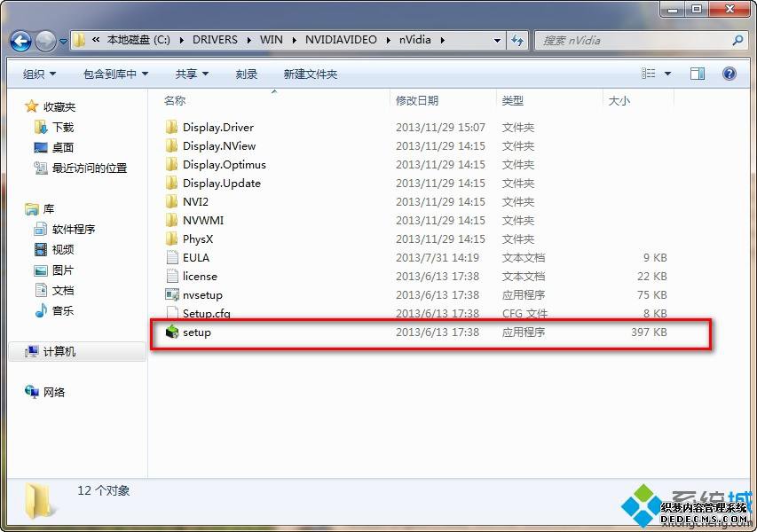The height and width of the screenshot is (532, 757).
Task: Select the Display.Driver folder
Action: (217, 128)
